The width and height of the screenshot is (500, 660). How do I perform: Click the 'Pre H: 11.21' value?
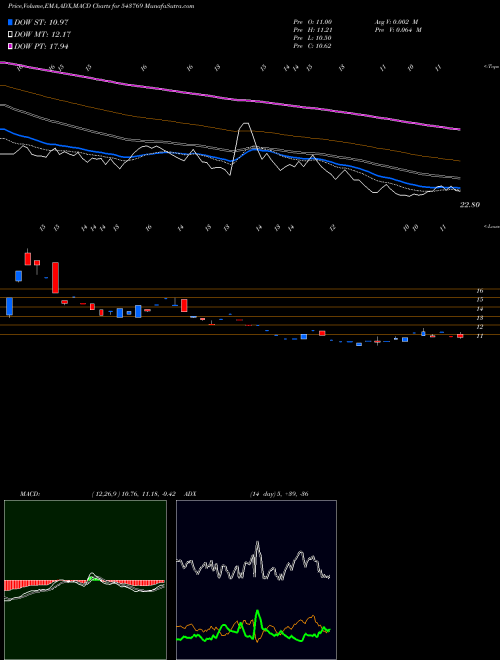[x=312, y=30]
